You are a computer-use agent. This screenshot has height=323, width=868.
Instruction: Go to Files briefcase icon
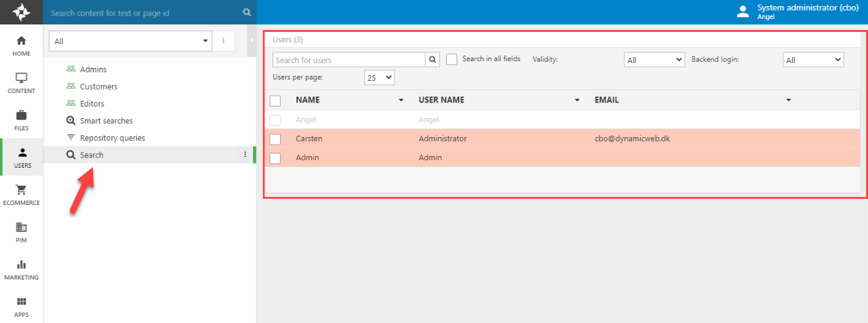point(21,121)
